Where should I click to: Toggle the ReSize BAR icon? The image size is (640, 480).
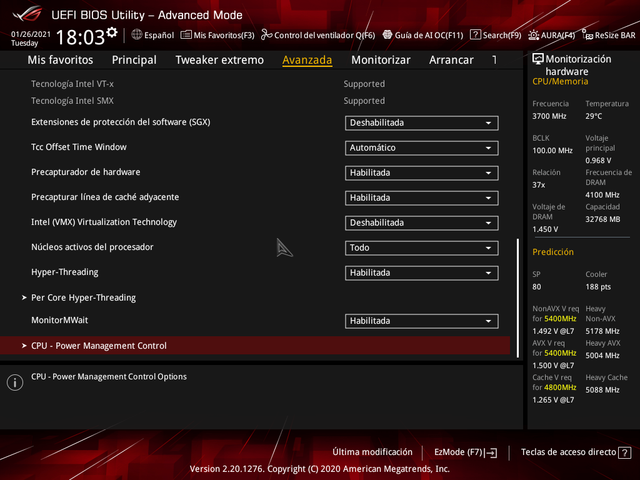tap(587, 35)
